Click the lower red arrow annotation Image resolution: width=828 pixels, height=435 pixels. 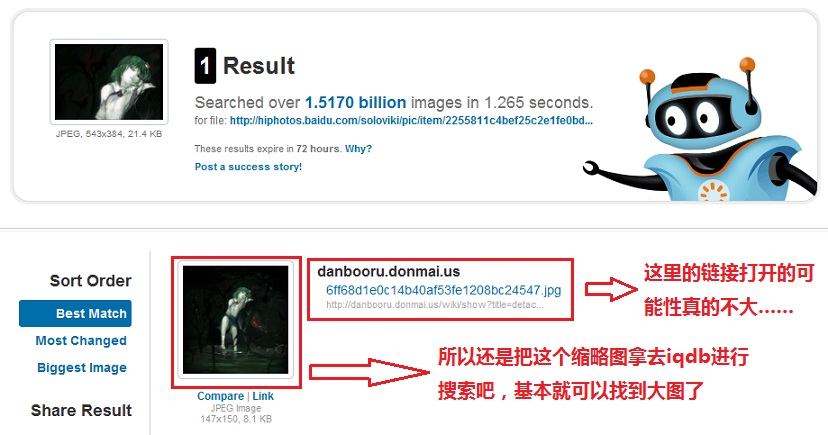[x=369, y=372]
